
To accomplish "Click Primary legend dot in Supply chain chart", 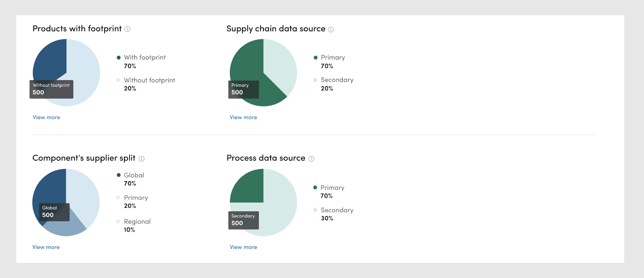I will tap(315, 58).
